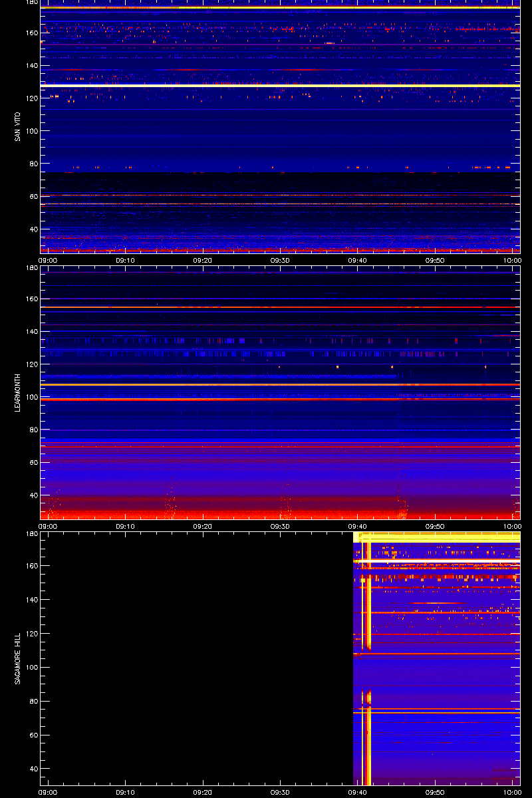The width and height of the screenshot is (532, 798).
Task: Select the 160 frequency tick on San Vito
Action: click(31, 32)
